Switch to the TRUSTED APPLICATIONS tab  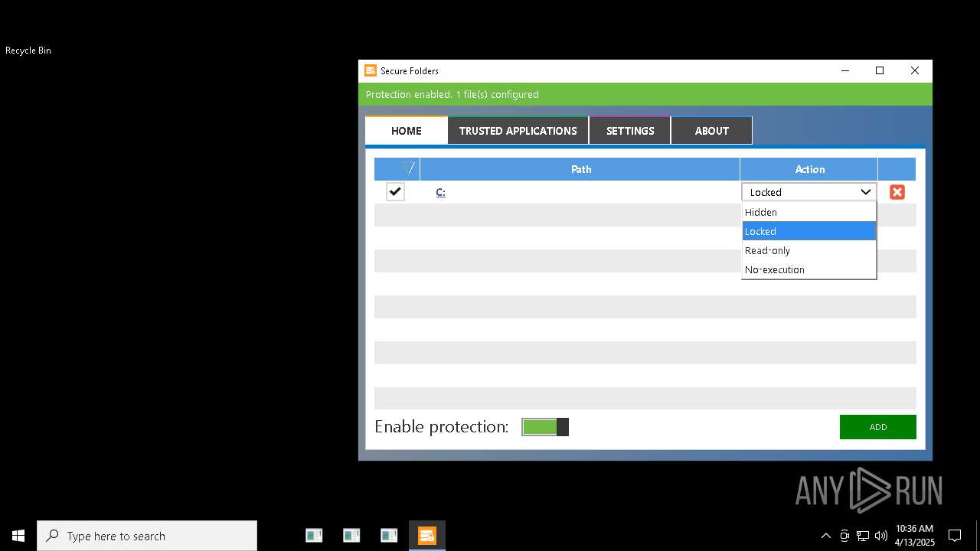518,131
